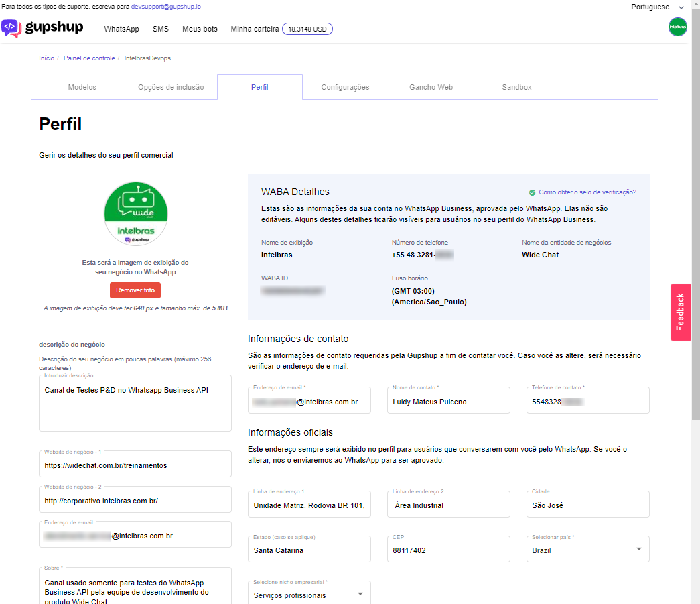Click the Início breadcrumb link

coord(46,58)
